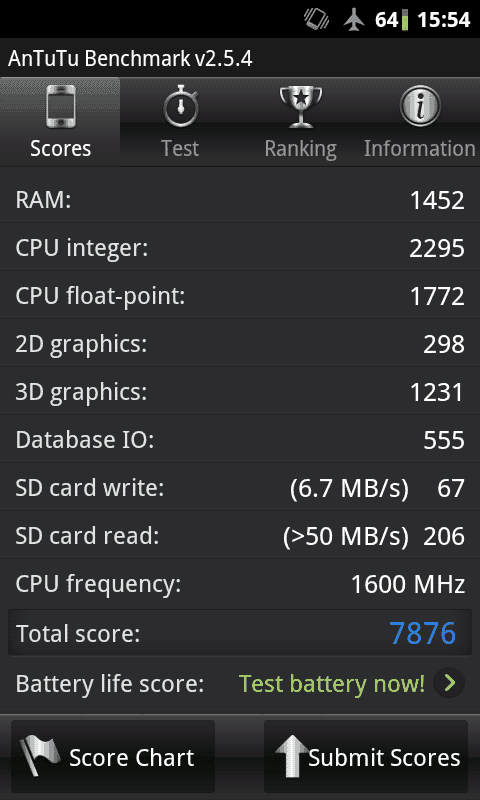Tap the vibrate mode status icon
This screenshot has width=480, height=800.
tap(316, 19)
